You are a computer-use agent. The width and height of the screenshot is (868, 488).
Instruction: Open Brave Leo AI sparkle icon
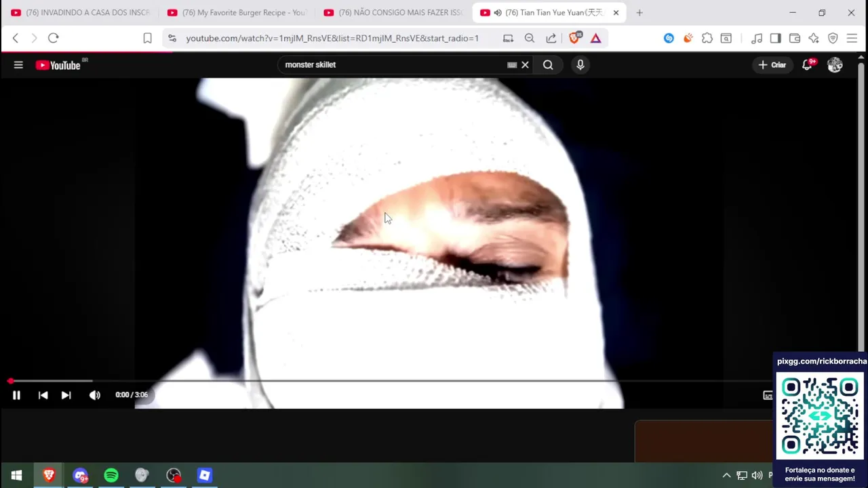[814, 39]
